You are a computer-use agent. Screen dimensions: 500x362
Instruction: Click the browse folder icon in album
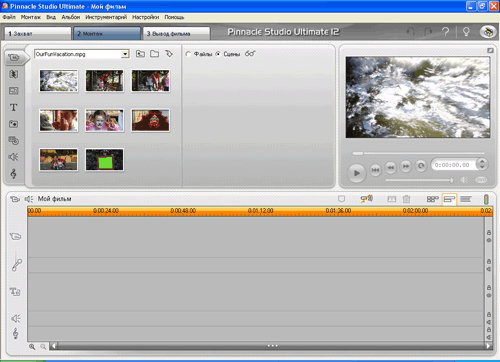pos(154,54)
